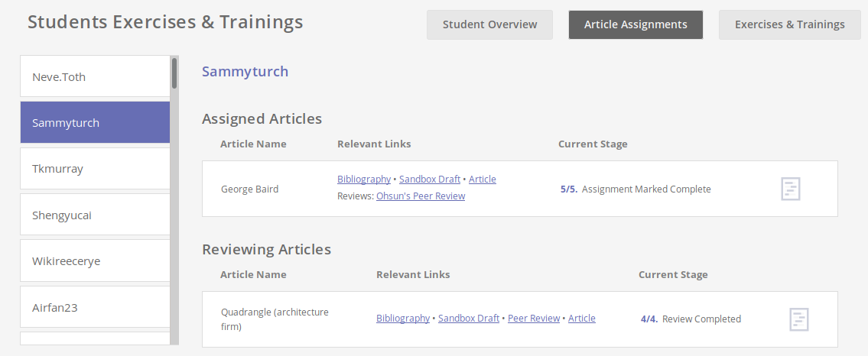Open Sammyturch profile heading link
This screenshot has width=868, height=356.
coord(245,71)
